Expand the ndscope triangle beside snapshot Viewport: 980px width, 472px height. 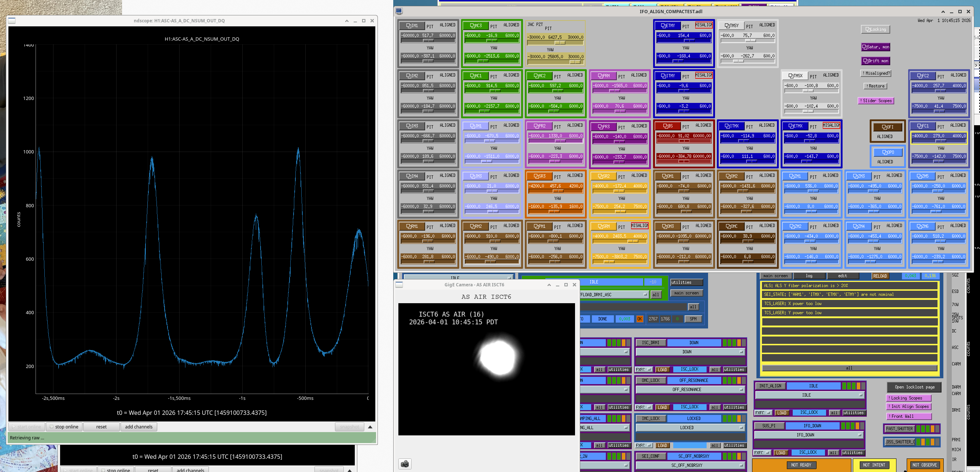tap(370, 427)
